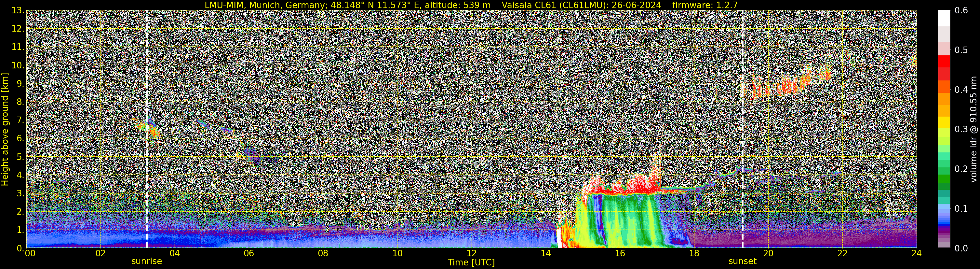Click the '06' tick label on the time axis
This screenshot has width=980, height=269.
pyautogui.click(x=248, y=253)
